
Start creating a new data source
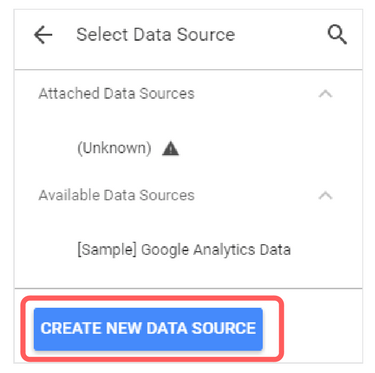tap(148, 329)
